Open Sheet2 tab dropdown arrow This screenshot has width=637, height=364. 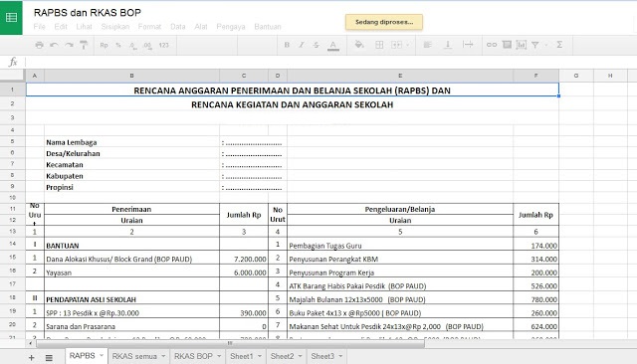(x=301, y=356)
